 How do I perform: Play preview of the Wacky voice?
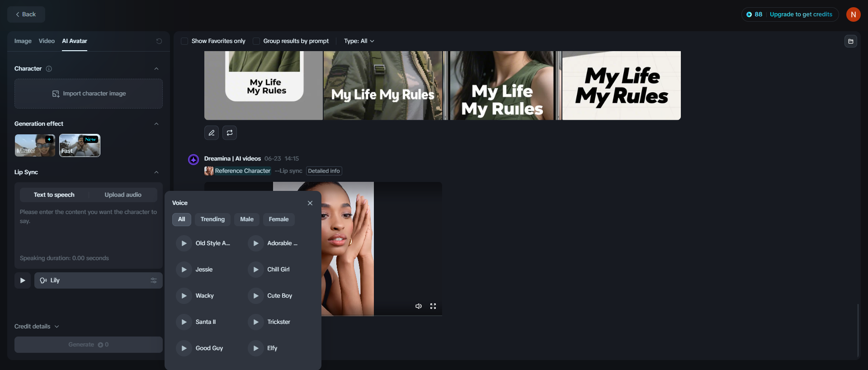[x=184, y=296]
